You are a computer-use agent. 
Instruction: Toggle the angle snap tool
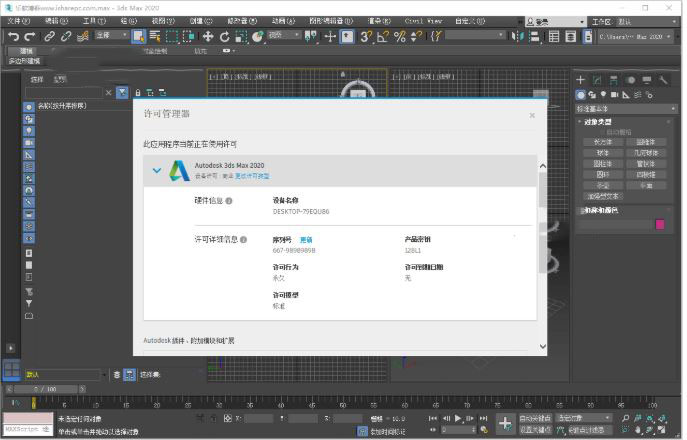[x=383, y=36]
